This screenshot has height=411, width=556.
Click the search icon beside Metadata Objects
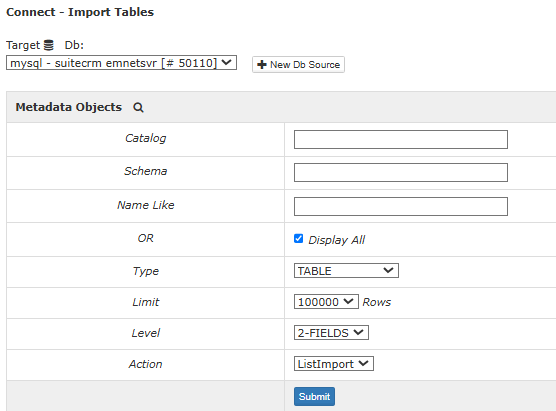pyautogui.click(x=138, y=107)
